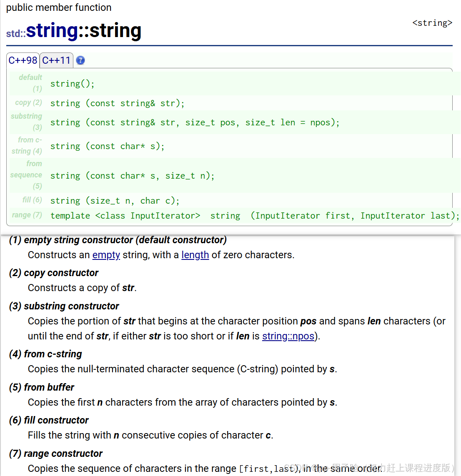Click heading '(6) fill constructor'
The image size is (461, 476).
49,420
